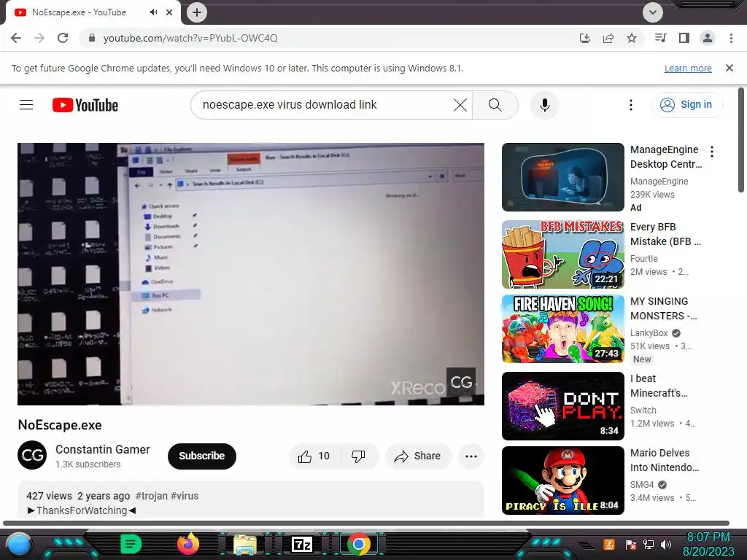This screenshot has width=747, height=560.
Task: Launch the green notes app in taskbar
Action: (x=131, y=544)
